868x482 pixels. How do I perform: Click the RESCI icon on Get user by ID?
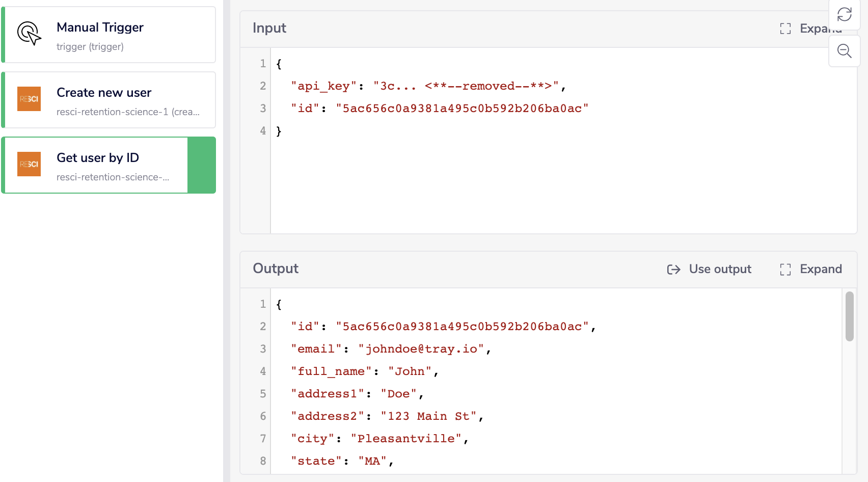coord(29,164)
